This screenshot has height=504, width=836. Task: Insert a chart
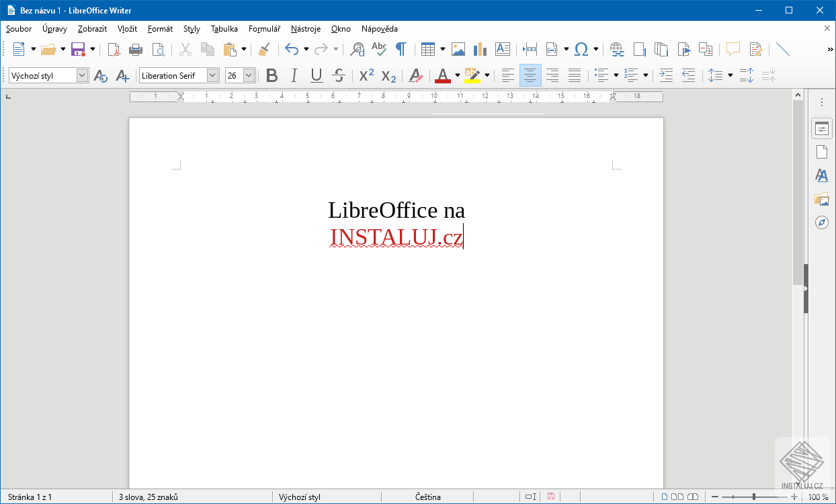tap(480, 49)
